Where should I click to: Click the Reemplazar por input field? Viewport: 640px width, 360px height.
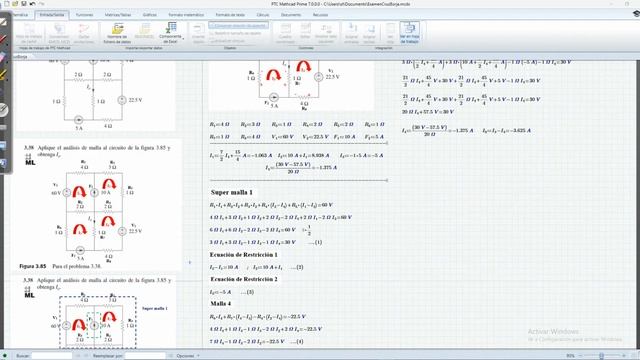point(145,356)
